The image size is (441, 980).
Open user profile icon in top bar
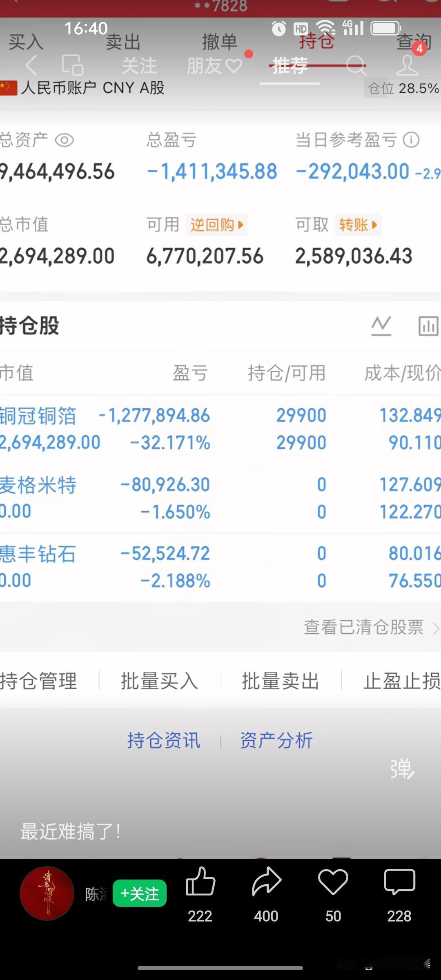407,65
